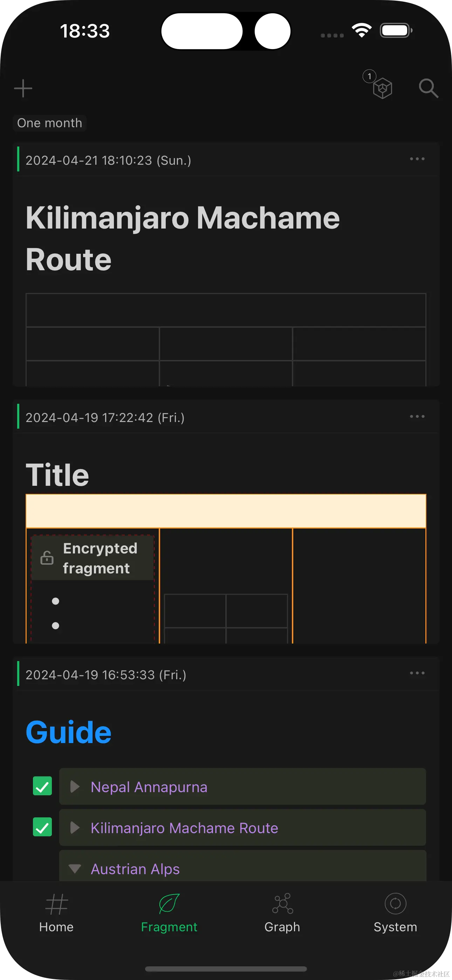
Task: Uncheck the Nepal Annapurna checkbox
Action: click(42, 787)
